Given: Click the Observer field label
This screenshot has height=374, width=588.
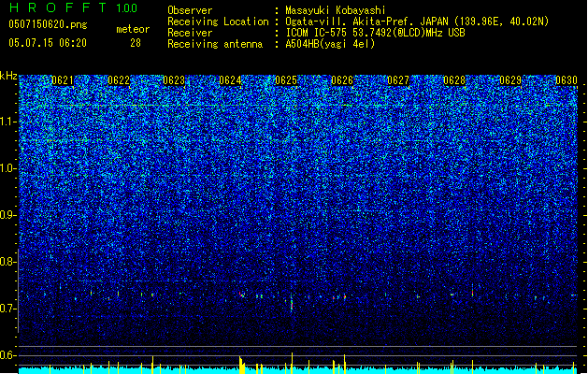Looking at the screenshot, I should point(190,10).
